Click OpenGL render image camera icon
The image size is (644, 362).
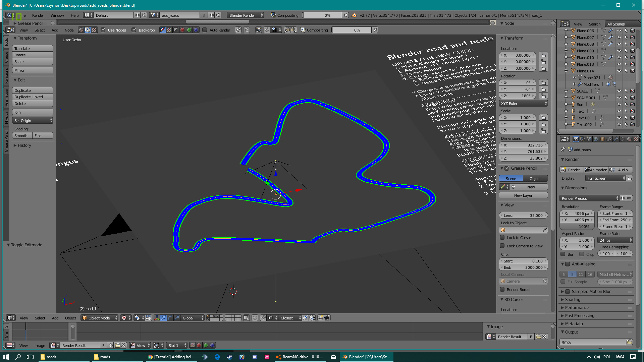tap(320, 318)
